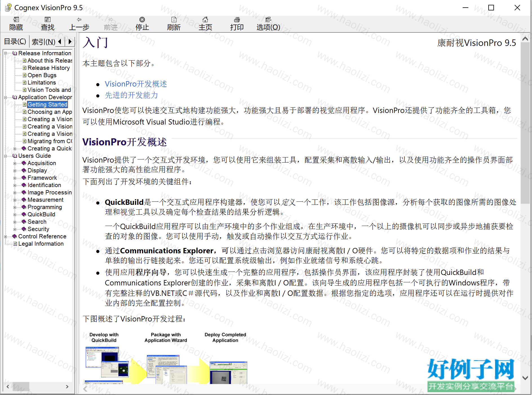Click the tree pane horizontal scrollbar left arrow

pyautogui.click(x=8, y=387)
